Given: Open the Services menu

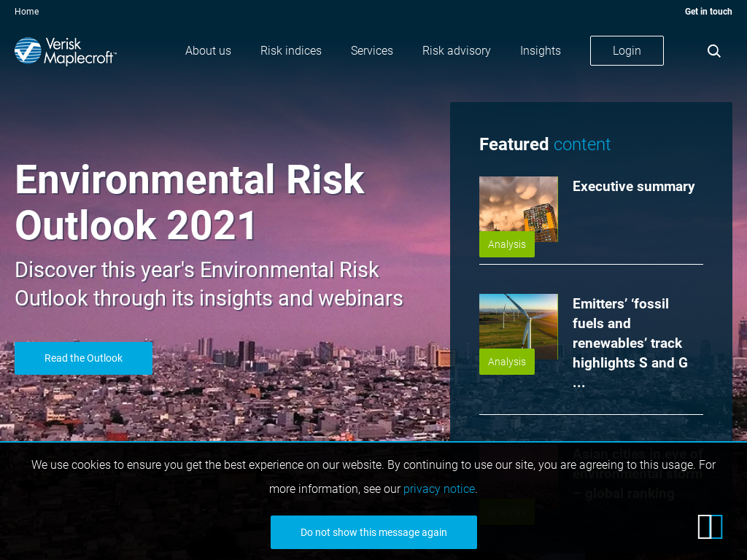Looking at the screenshot, I should tap(372, 50).
